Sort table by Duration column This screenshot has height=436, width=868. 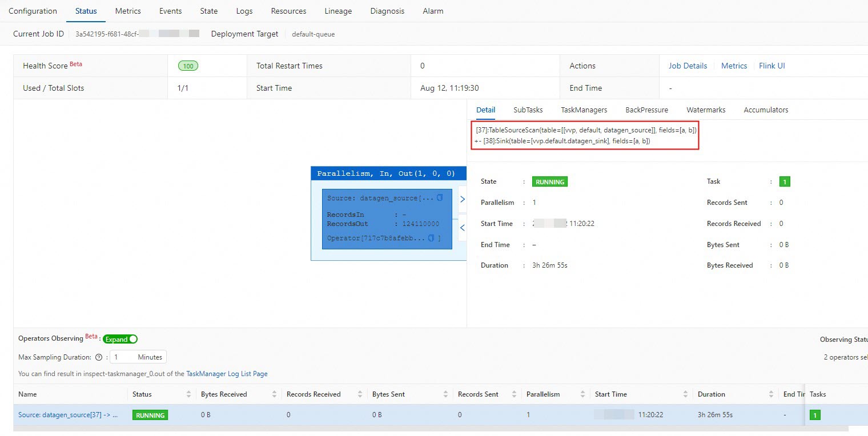click(771, 394)
